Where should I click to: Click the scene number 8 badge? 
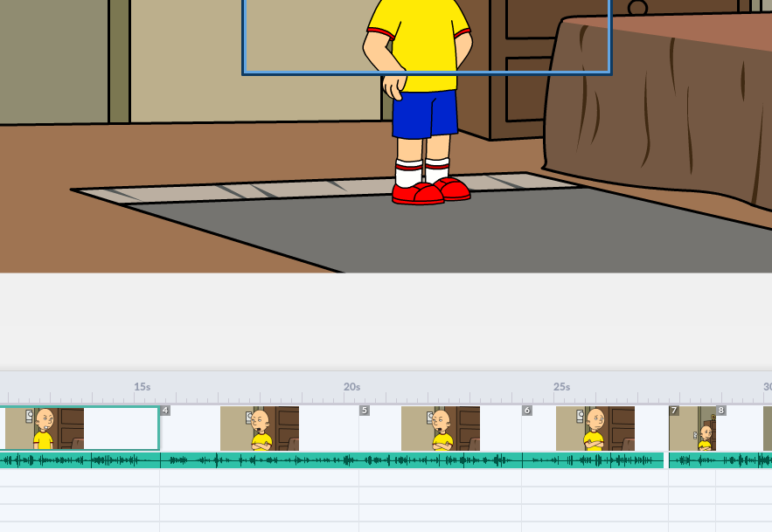720,411
